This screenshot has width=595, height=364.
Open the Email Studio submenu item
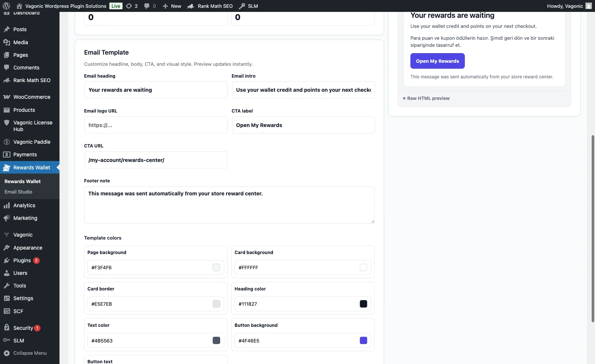(18, 192)
